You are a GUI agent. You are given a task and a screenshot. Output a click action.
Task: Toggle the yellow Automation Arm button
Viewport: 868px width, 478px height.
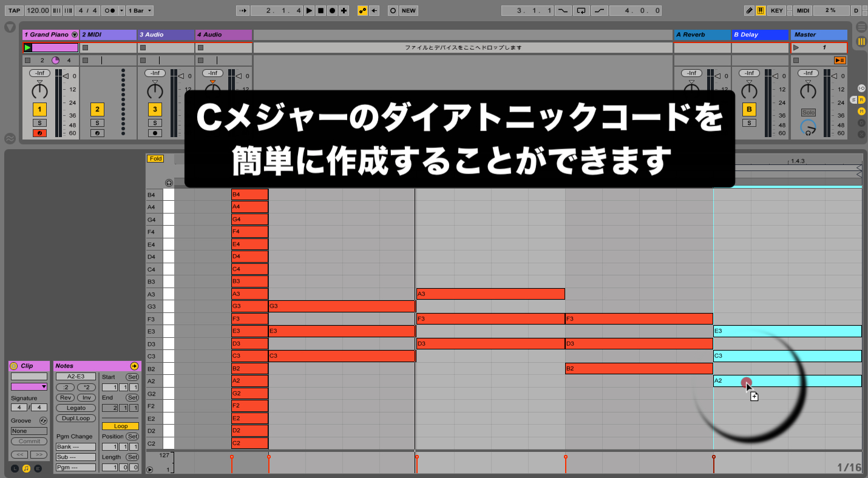click(x=362, y=10)
